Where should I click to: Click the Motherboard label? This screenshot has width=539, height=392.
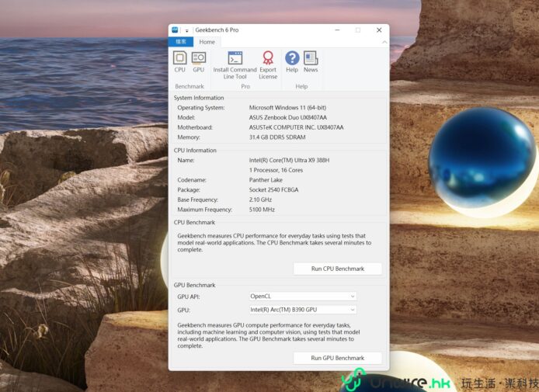point(195,127)
